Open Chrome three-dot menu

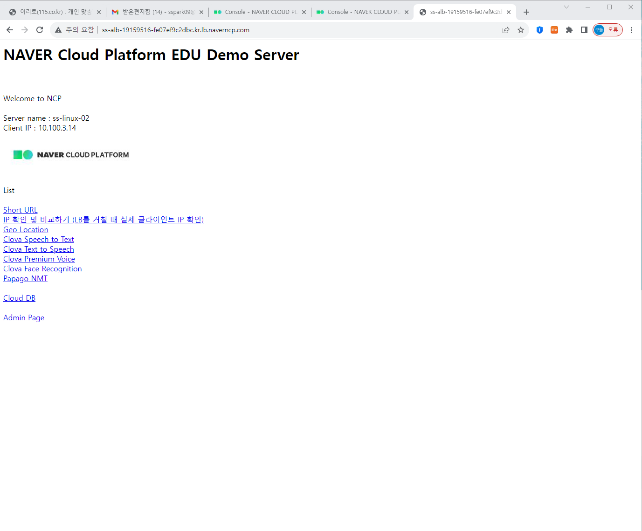click(632, 30)
